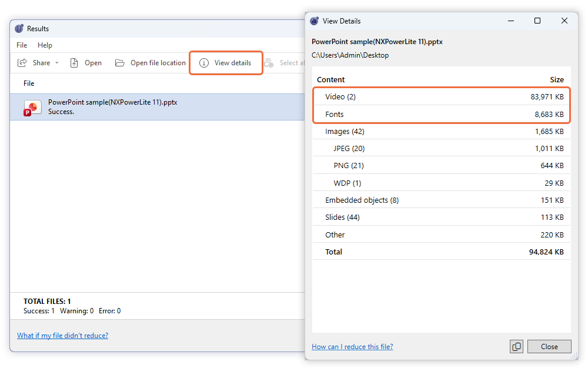This screenshot has width=588, height=375.
Task: Click the Results window app icon
Action: (x=19, y=28)
